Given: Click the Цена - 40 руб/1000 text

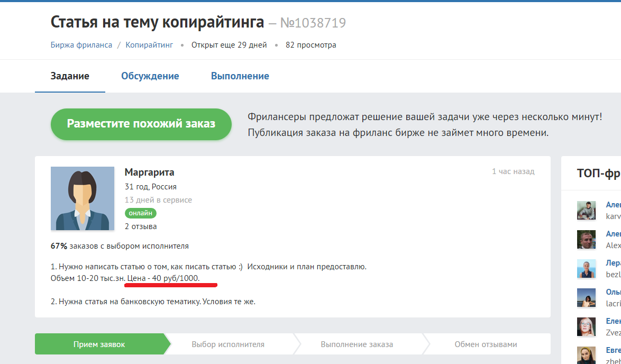Looking at the screenshot, I should pos(163,278).
